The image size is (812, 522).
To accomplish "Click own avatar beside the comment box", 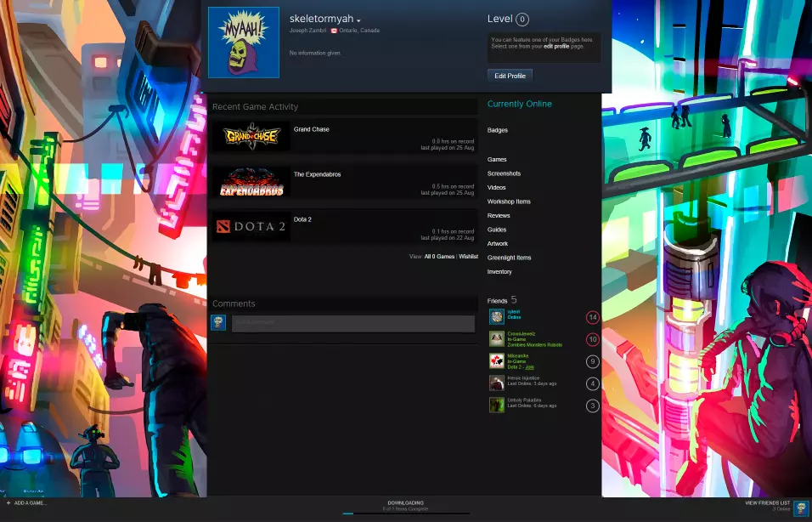I will [x=218, y=322].
